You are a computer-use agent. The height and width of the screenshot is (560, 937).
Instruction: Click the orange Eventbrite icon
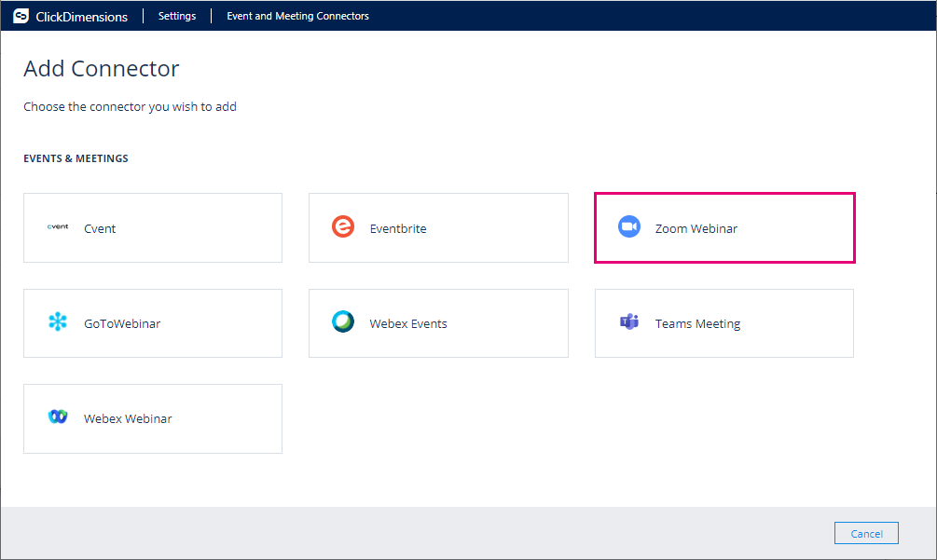pos(343,226)
